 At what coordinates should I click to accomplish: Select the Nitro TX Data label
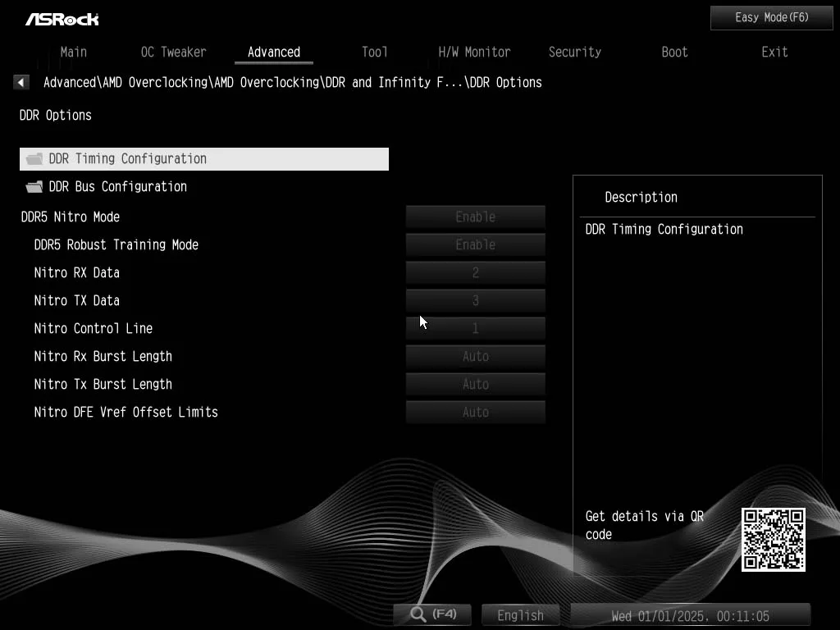pos(76,300)
